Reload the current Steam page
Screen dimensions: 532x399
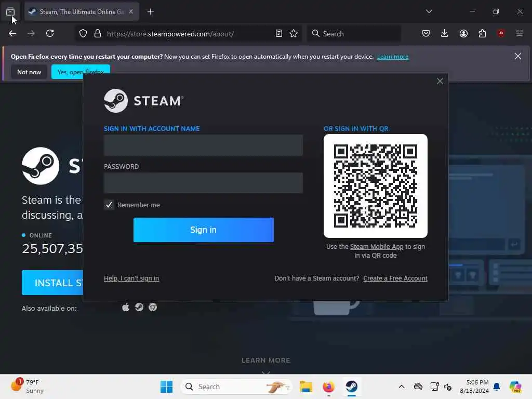coord(50,34)
